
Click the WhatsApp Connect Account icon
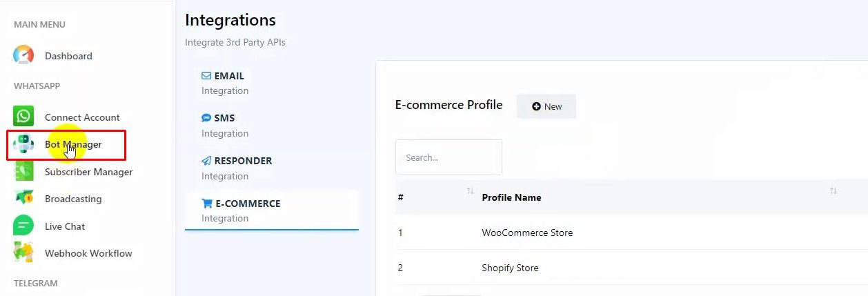tap(23, 117)
